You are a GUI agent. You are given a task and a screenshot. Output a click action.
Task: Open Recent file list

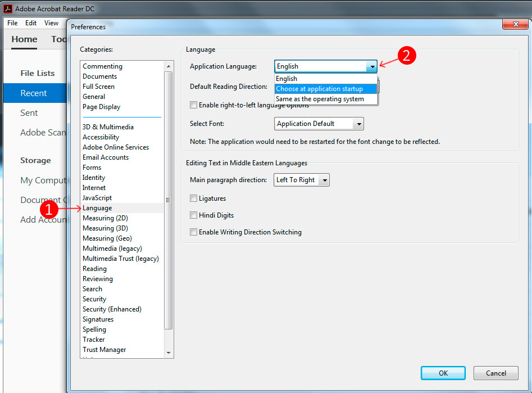pos(35,93)
